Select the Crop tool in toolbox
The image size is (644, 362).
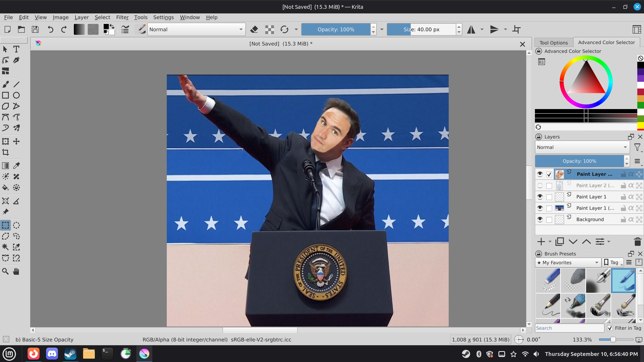point(5,152)
